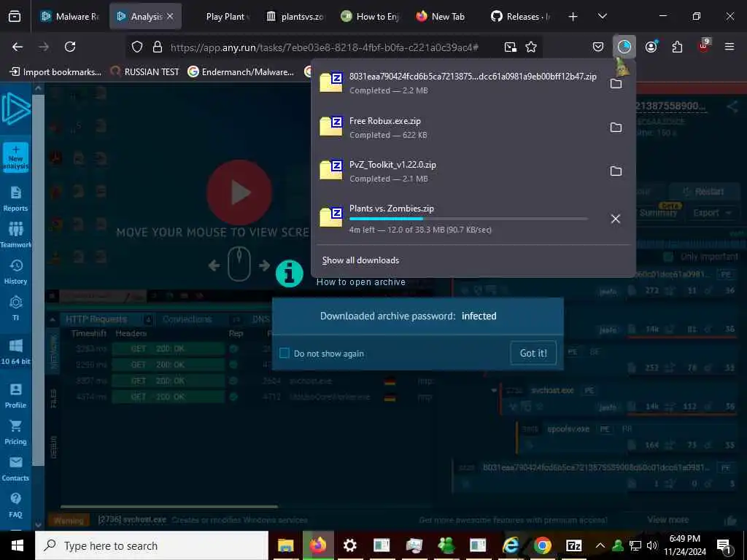
Task: Tick Do not show again checkbox
Action: (285, 354)
